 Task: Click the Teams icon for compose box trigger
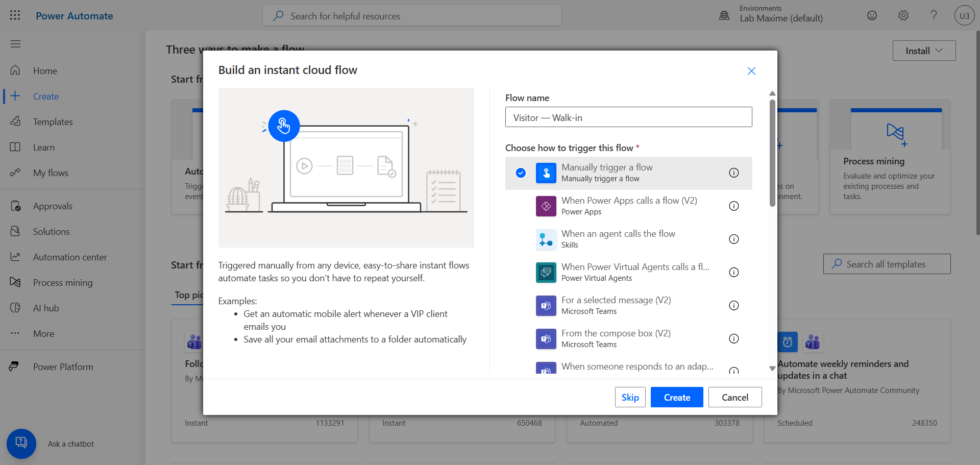click(x=546, y=339)
